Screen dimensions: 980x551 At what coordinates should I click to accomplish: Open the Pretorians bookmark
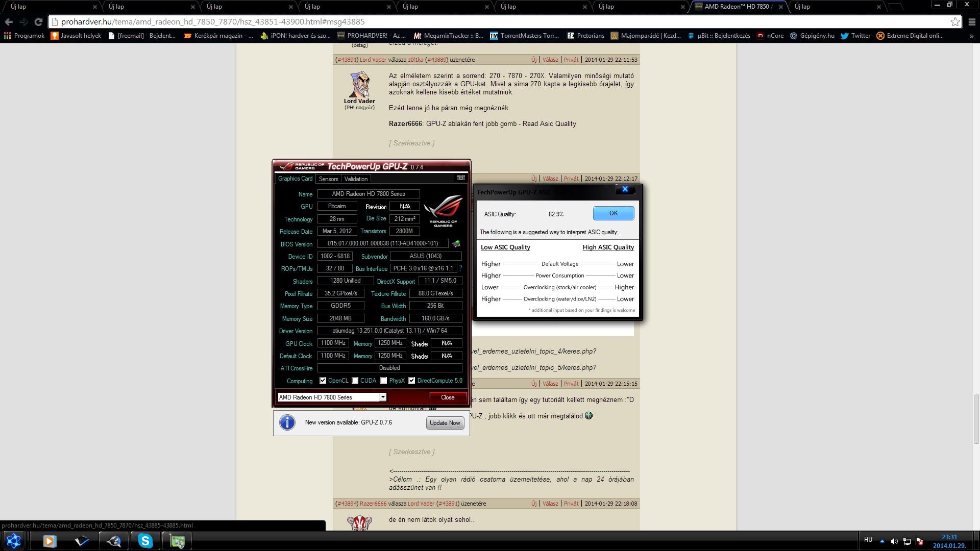coord(585,36)
